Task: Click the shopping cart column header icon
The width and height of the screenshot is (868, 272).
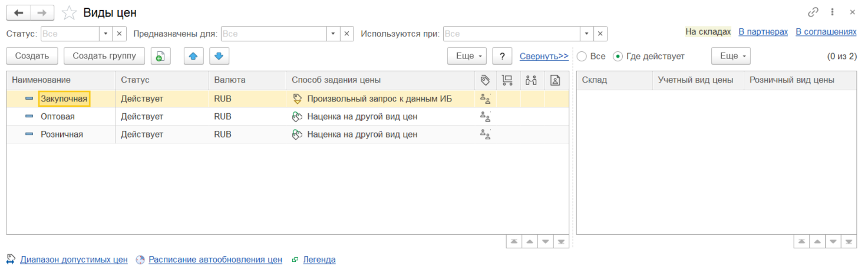Action: pos(507,80)
